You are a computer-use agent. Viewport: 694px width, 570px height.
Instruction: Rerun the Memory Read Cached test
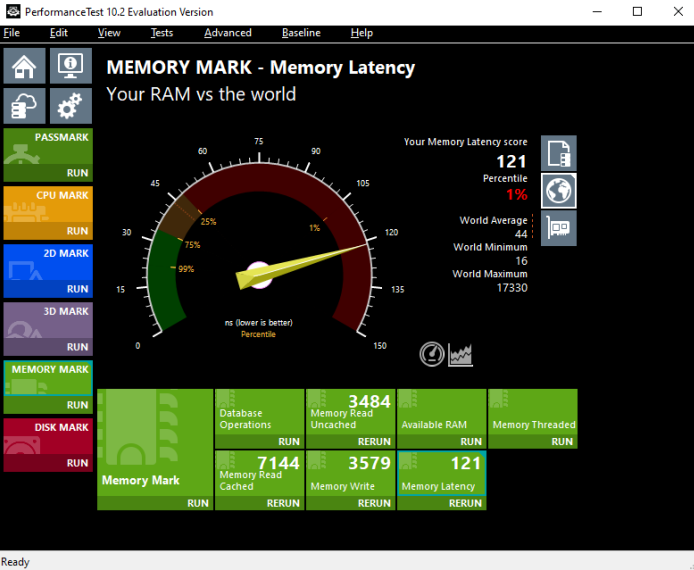259,503
